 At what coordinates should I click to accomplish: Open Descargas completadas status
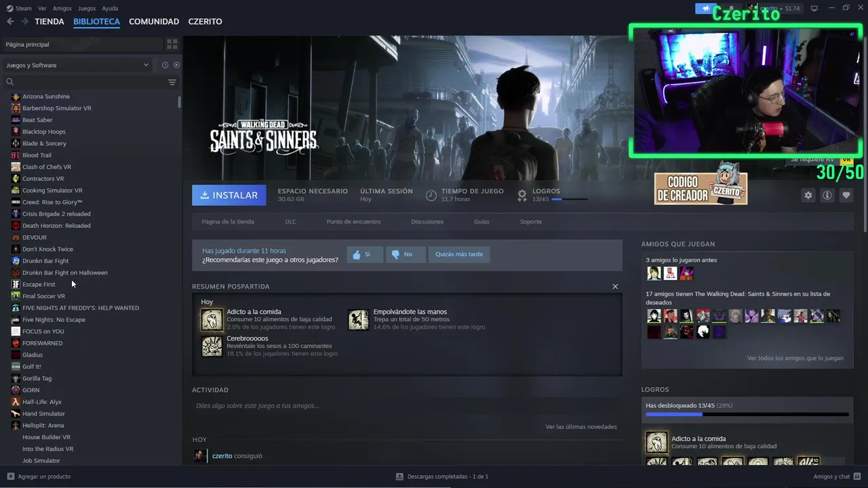(442, 476)
